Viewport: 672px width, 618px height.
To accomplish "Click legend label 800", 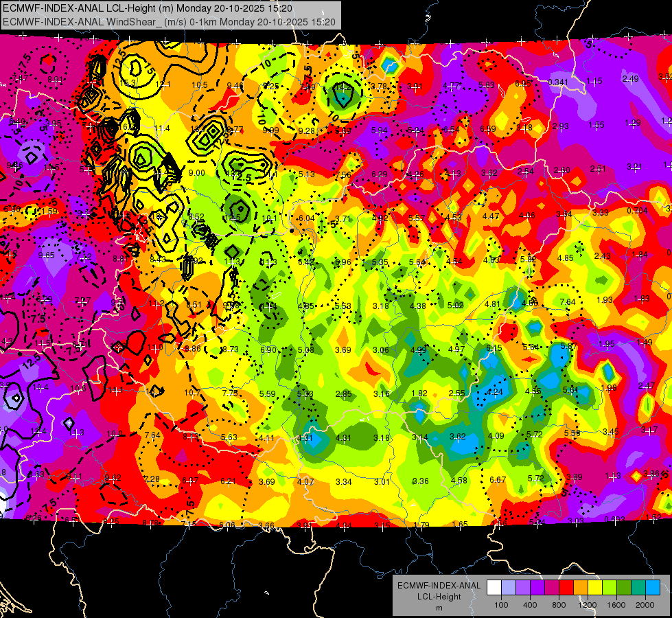I will point(559,605).
